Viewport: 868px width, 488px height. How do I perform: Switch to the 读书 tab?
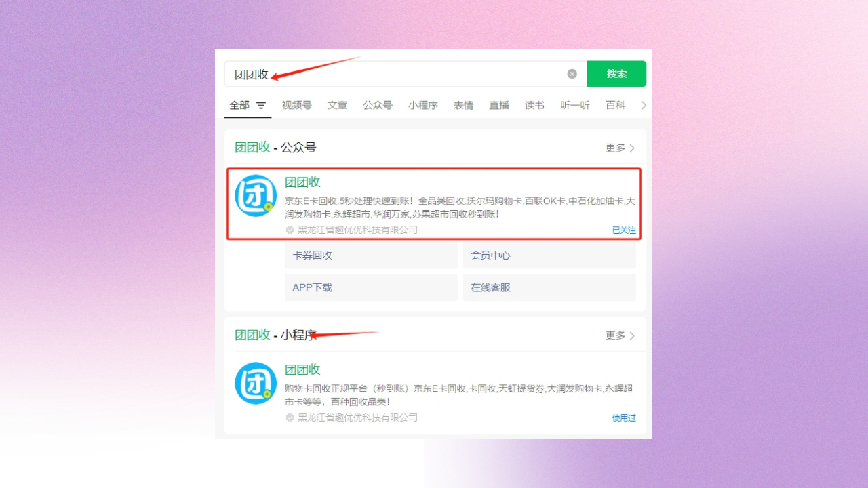[x=534, y=105]
